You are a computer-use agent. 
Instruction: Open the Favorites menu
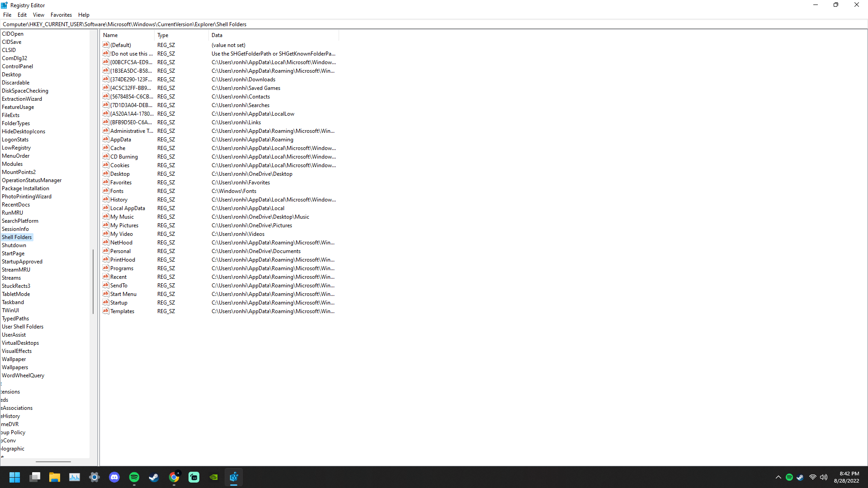(x=61, y=15)
